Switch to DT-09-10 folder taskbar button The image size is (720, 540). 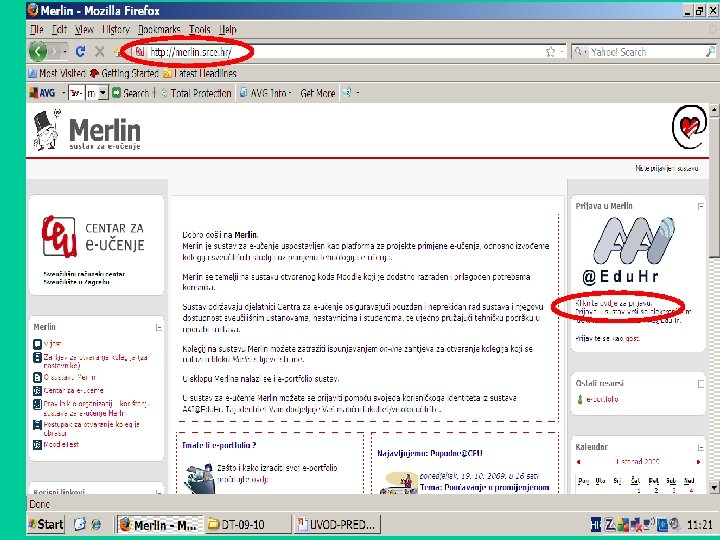tap(247, 524)
